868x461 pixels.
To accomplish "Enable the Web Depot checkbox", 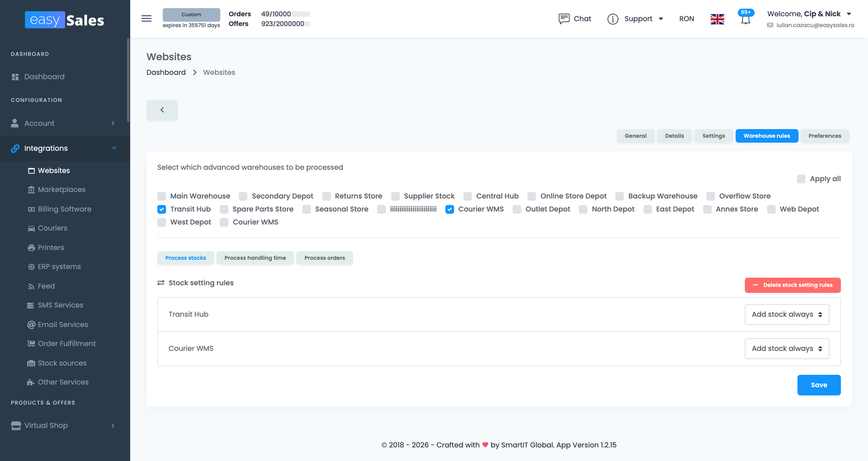I will tap(771, 209).
